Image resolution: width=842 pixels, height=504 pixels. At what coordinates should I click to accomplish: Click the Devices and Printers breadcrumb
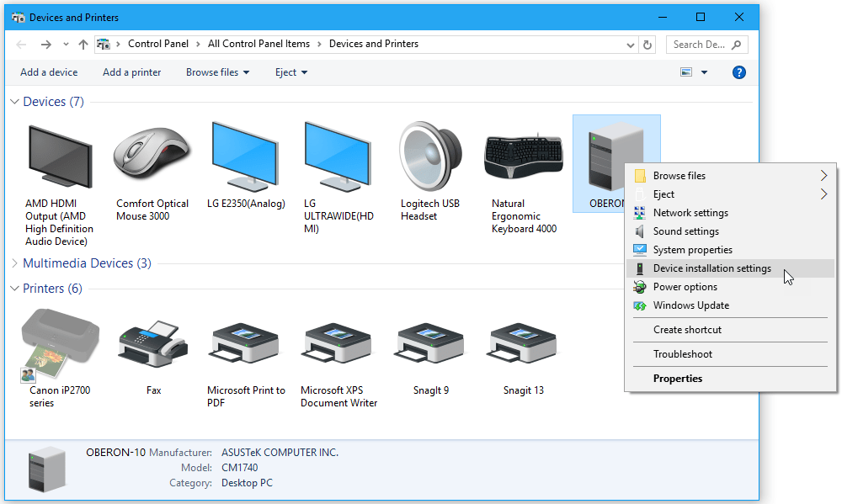pos(374,44)
